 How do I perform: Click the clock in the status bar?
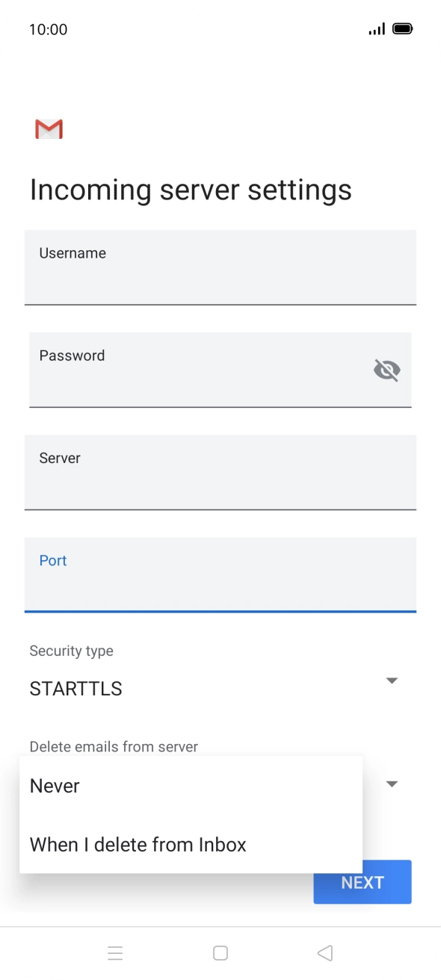pyautogui.click(x=49, y=29)
